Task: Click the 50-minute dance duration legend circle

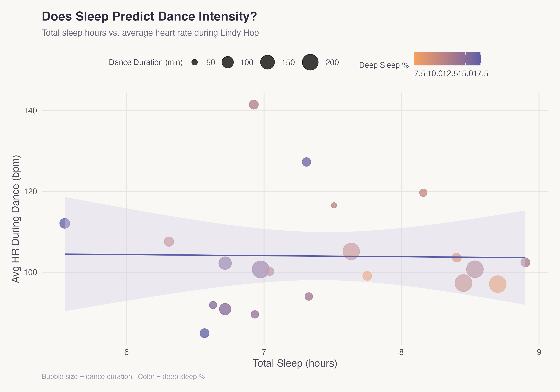Action: pos(194,63)
